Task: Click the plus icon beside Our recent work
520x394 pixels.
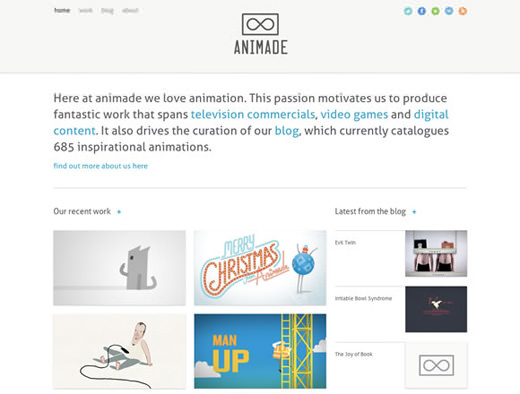Action: (x=119, y=212)
